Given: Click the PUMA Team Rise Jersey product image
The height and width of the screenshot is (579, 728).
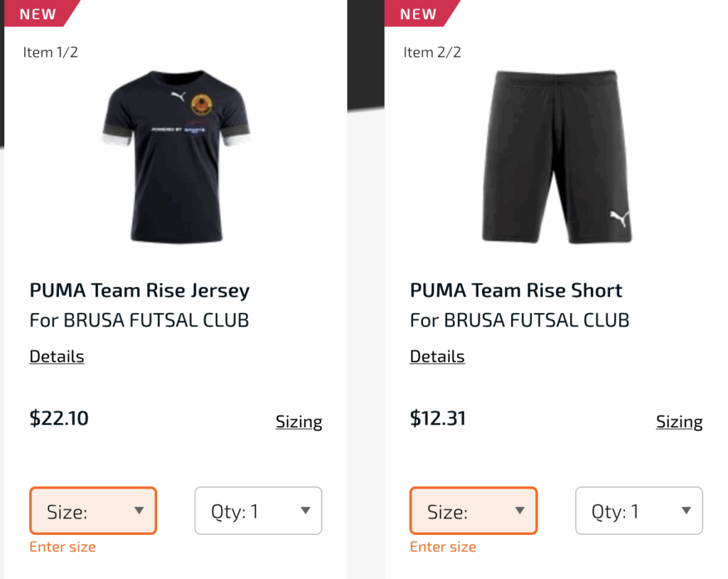Looking at the screenshot, I should pyautogui.click(x=176, y=156).
